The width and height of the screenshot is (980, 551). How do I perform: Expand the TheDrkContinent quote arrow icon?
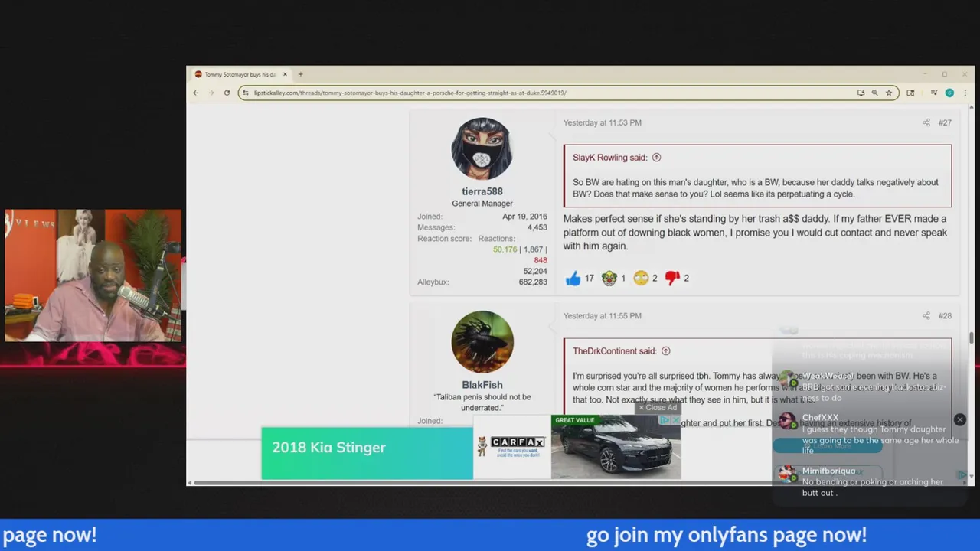tap(665, 351)
